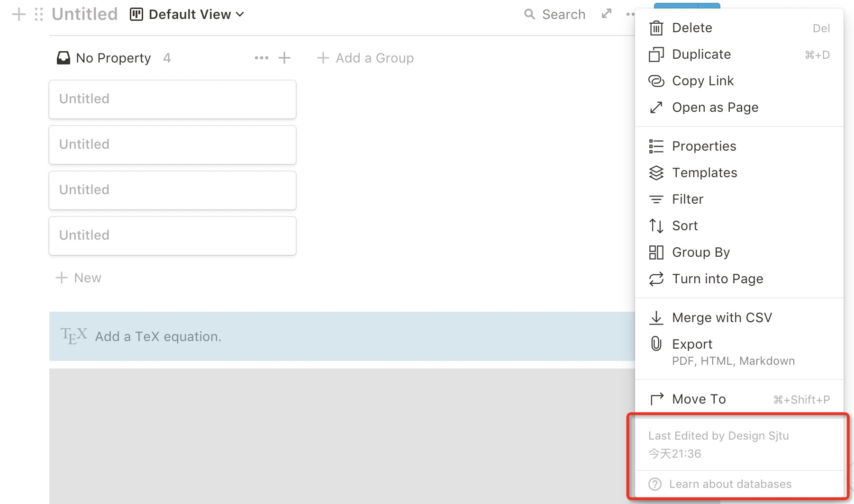Click the drag handle icon beside the title
The image size is (854, 504).
(39, 15)
